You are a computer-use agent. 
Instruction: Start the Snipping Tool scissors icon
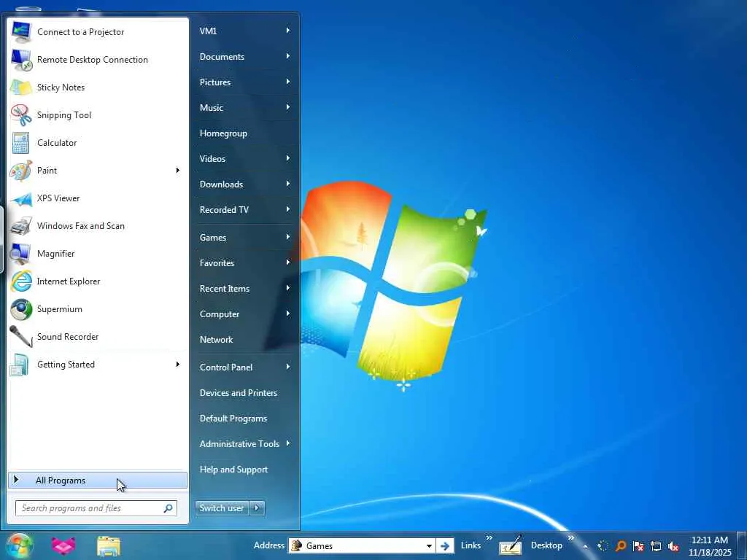coord(21,115)
